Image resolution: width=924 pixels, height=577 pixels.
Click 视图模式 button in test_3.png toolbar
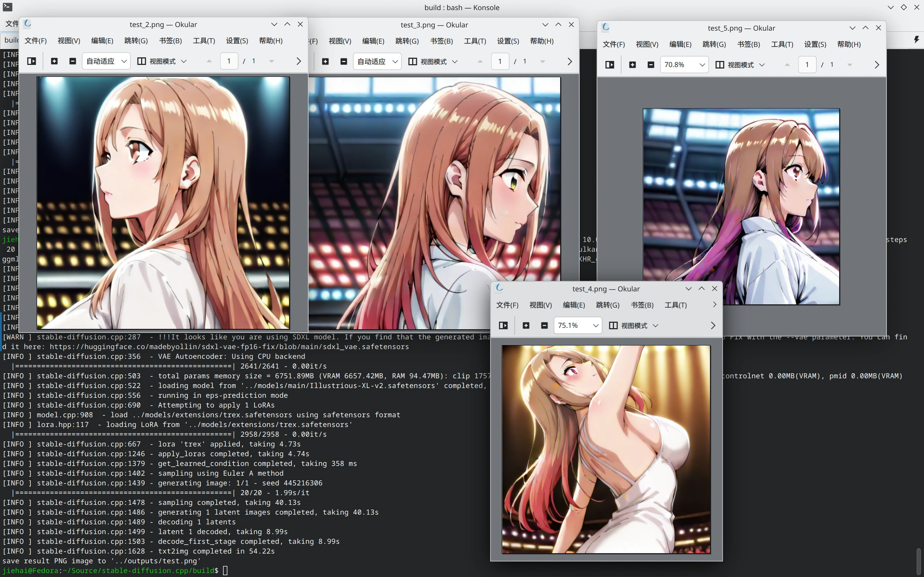(433, 61)
